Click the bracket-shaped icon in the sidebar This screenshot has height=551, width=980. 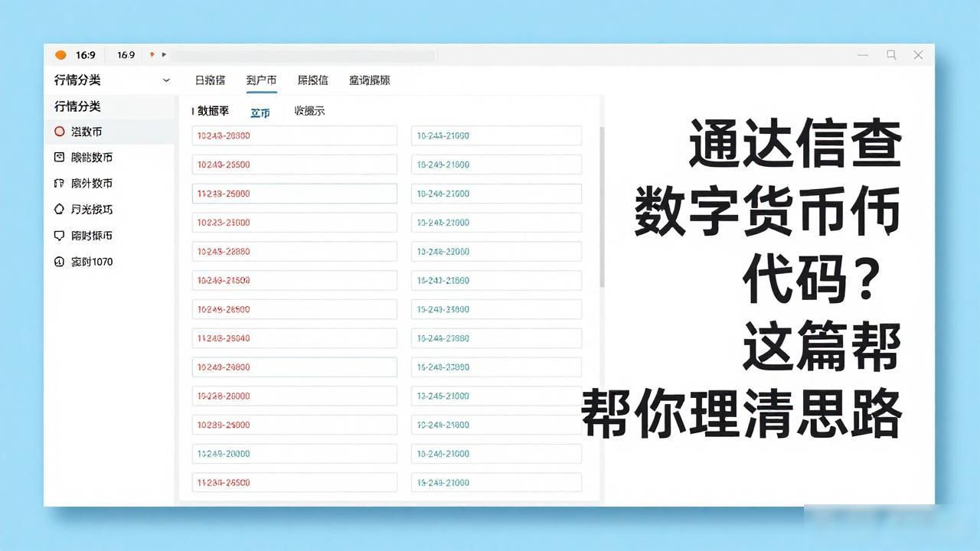coord(59,184)
